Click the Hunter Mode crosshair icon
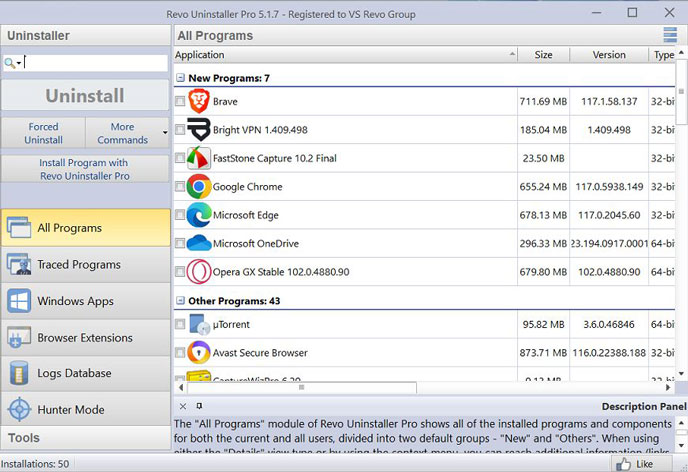Image resolution: width=688 pixels, height=472 pixels. point(19,409)
